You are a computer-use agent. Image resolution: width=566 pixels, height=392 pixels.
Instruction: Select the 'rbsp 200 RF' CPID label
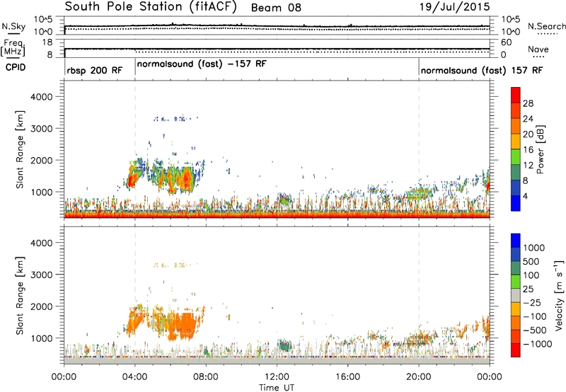point(95,70)
